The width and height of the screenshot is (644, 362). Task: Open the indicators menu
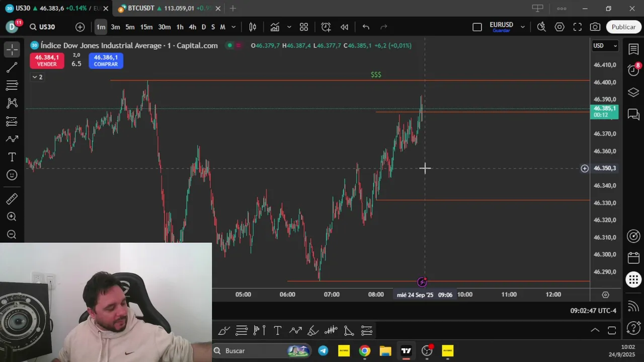275,27
